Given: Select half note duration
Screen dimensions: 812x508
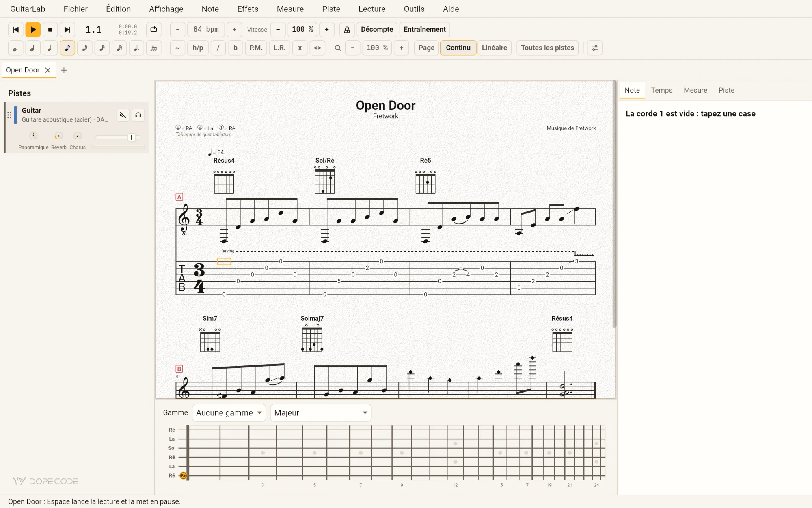Looking at the screenshot, I should coord(32,48).
